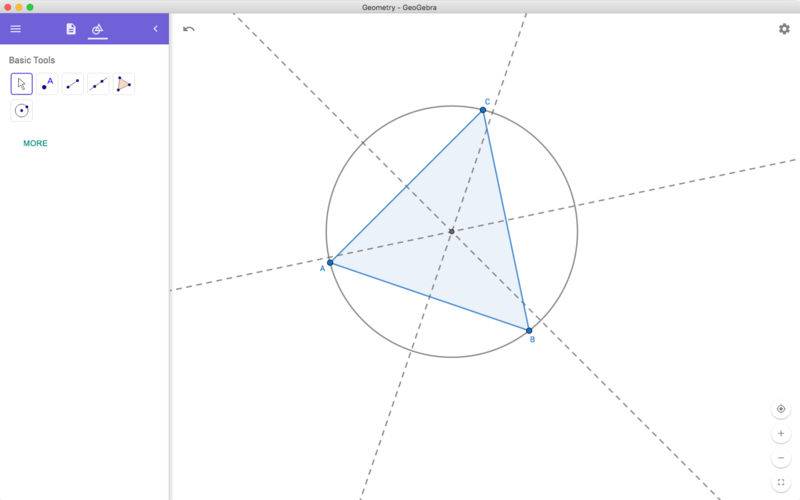The height and width of the screenshot is (500, 800).
Task: Select the Segment tool
Action: pos(72,84)
